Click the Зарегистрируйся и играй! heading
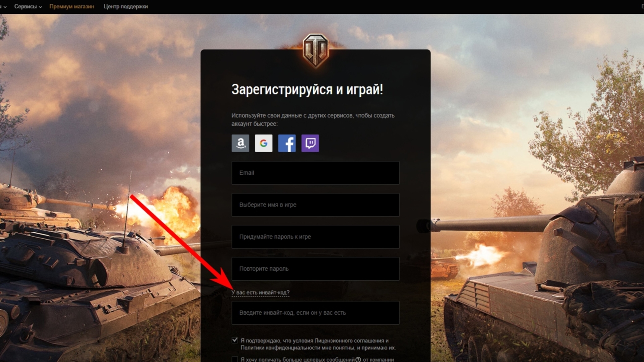 (x=307, y=90)
